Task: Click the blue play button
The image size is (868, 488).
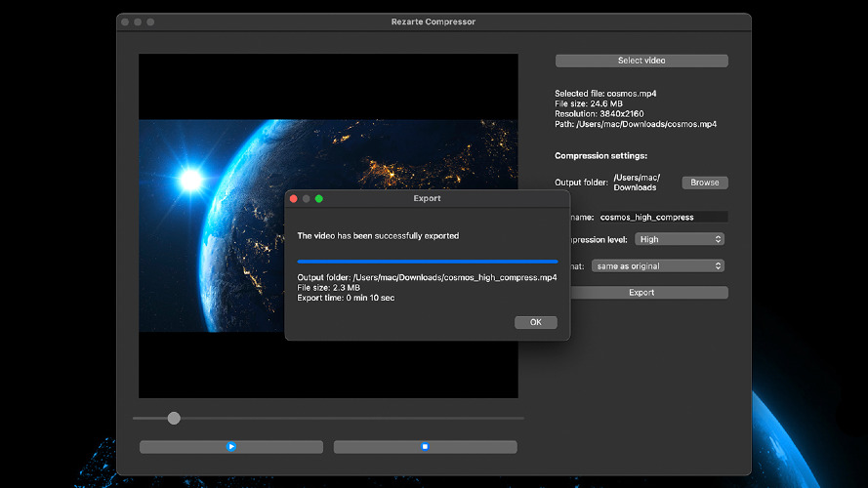Action: [231, 446]
